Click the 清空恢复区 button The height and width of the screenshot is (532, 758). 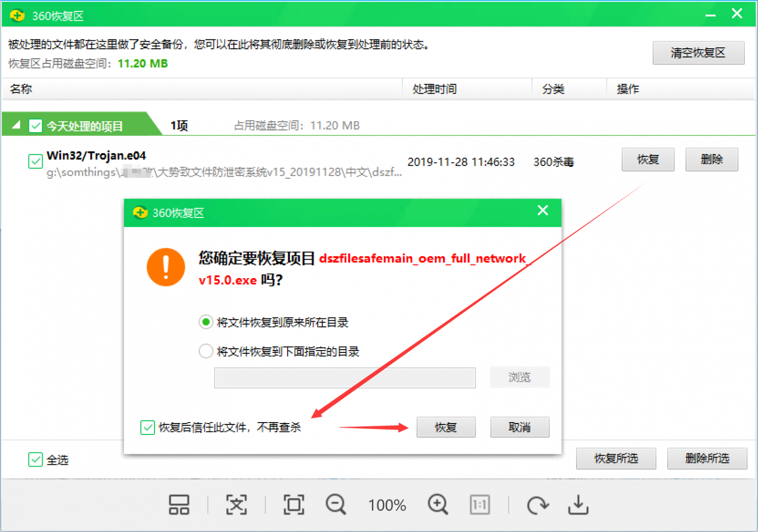(698, 53)
